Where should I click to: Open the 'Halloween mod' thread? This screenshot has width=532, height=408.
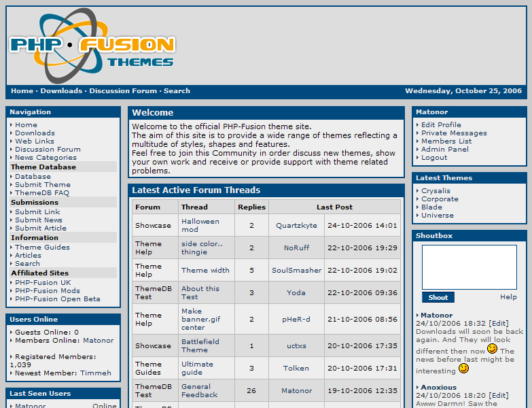(200, 225)
